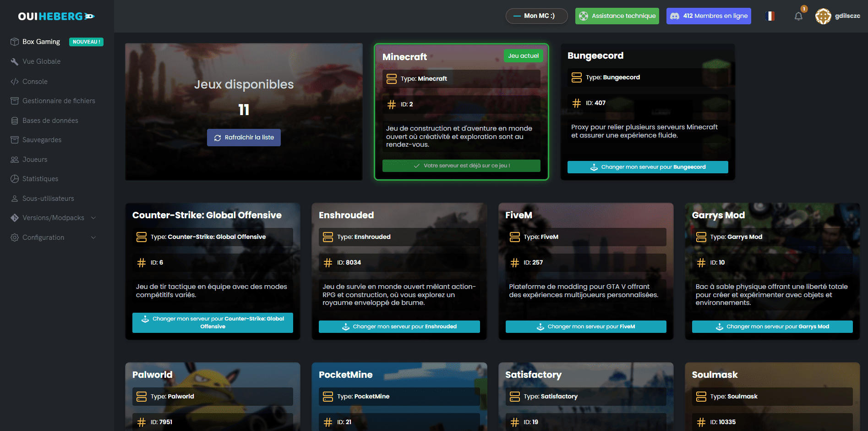The height and width of the screenshot is (431, 868).
Task: Select the Satisfactory game card title
Action: (x=533, y=375)
